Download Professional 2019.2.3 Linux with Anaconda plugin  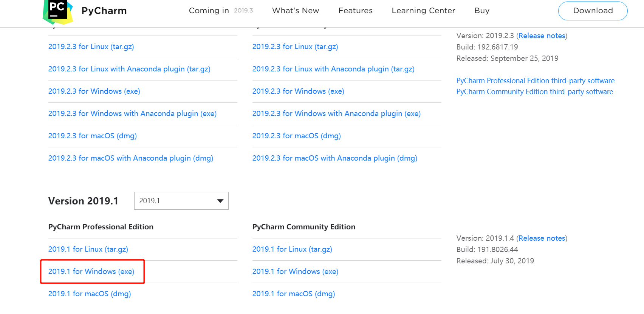tap(129, 69)
